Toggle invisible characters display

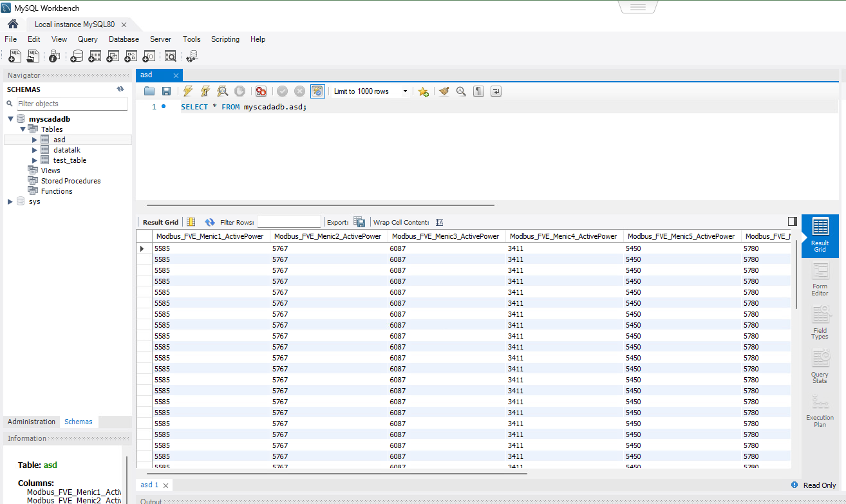pos(478,91)
